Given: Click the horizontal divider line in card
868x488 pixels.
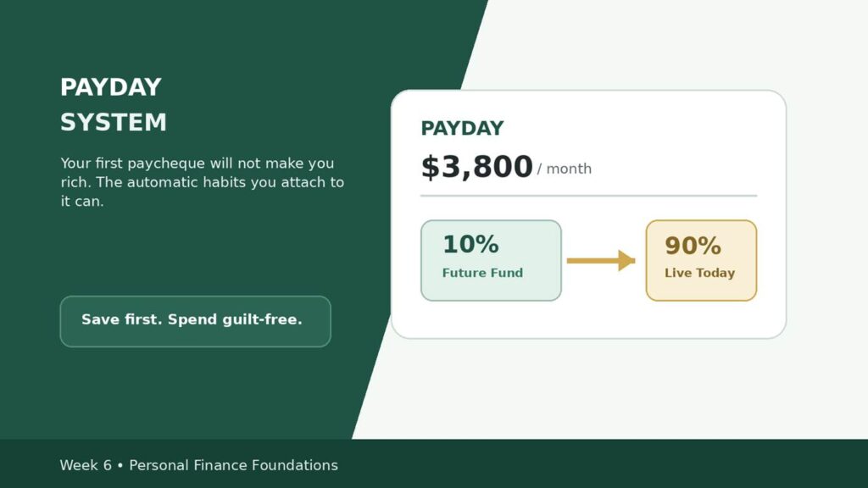Looking at the screenshot, I should click(x=588, y=196).
